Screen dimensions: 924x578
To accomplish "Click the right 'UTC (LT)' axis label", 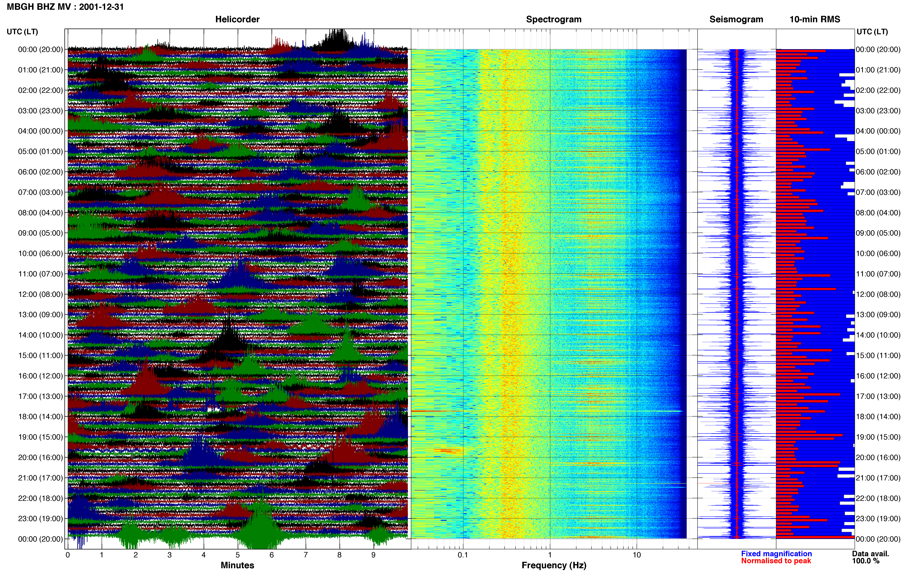I will 872,32.
